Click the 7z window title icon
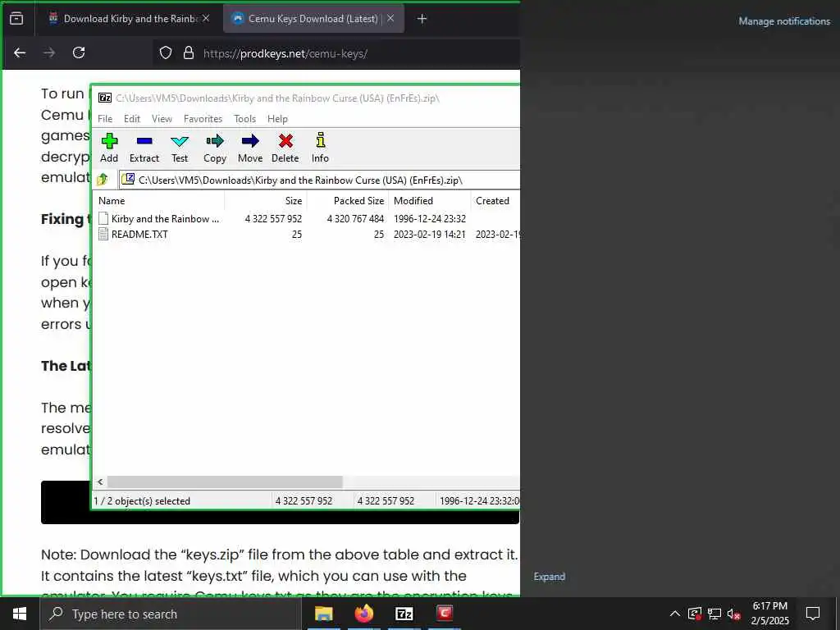The image size is (840, 630). tap(105, 98)
